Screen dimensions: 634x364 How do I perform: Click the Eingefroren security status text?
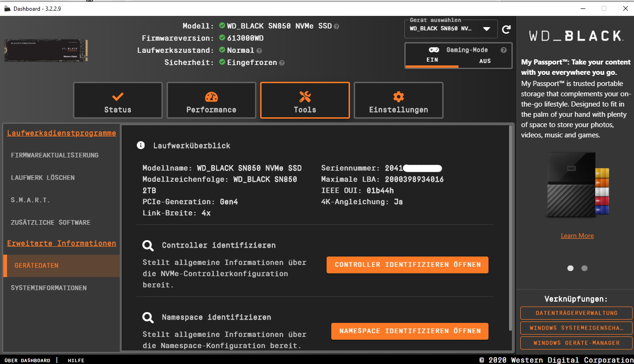tap(252, 63)
